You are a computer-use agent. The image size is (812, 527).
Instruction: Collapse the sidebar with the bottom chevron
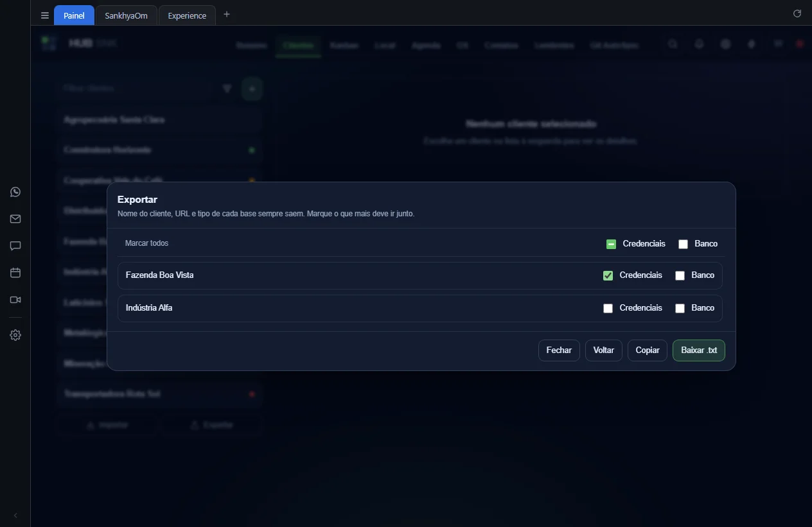(x=15, y=515)
